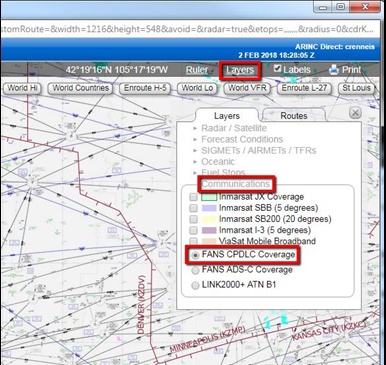Enable Inmarsat JX Coverage checkbox

coord(193,197)
